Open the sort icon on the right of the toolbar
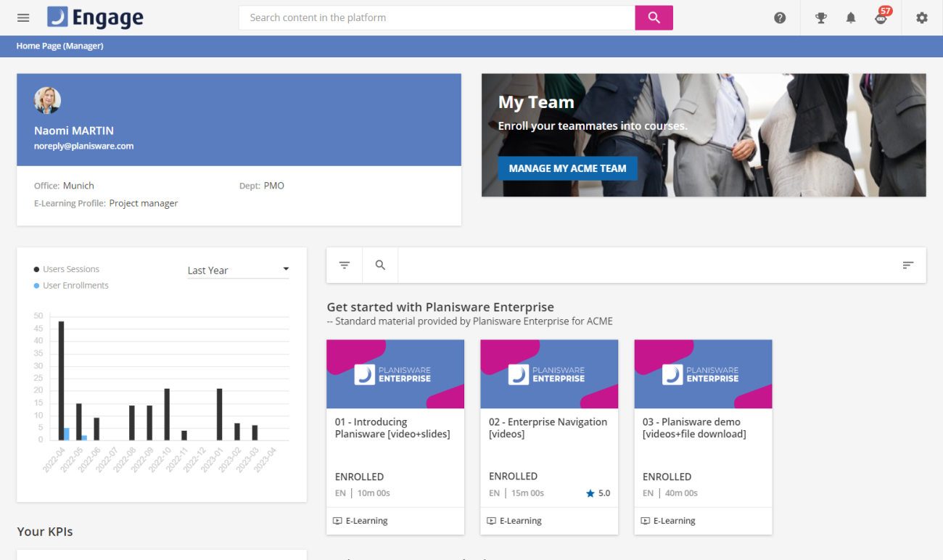The image size is (943, 560). [908, 265]
